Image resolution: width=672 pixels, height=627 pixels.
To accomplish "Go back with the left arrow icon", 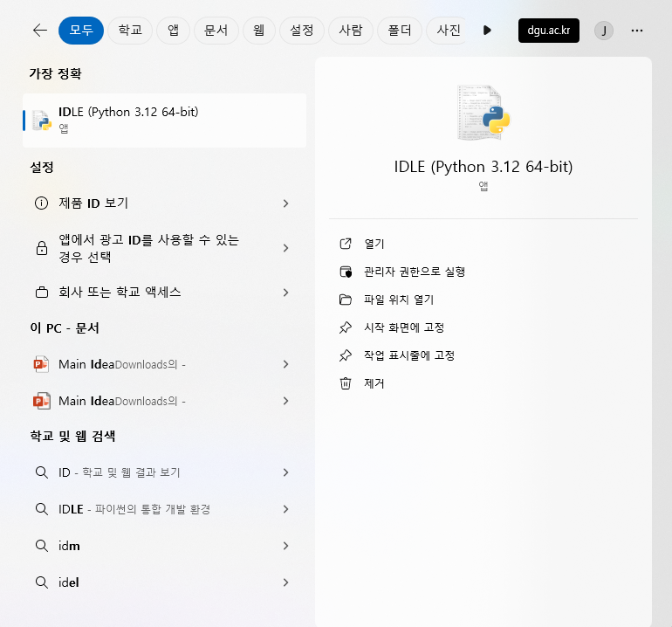I will (x=40, y=30).
